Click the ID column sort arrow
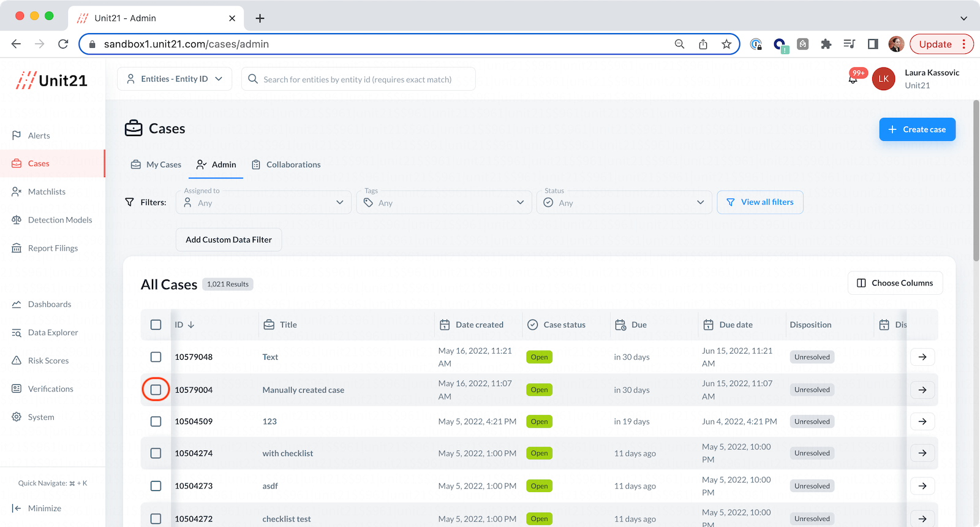The height and width of the screenshot is (527, 980). pos(191,325)
